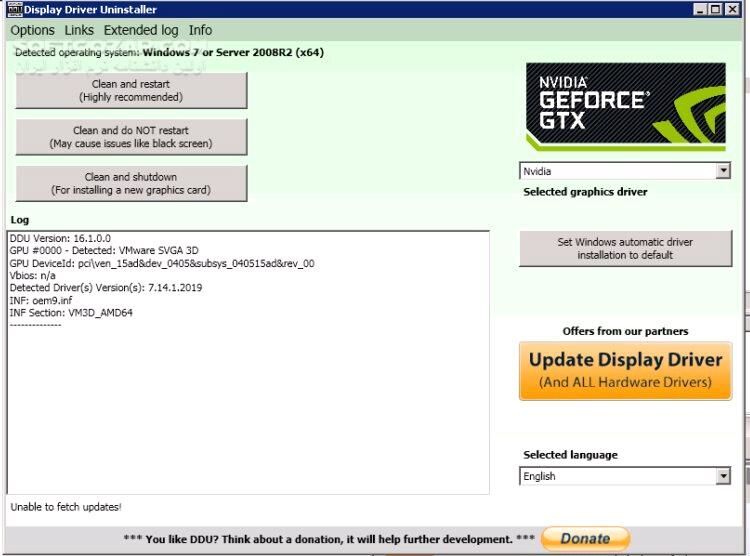Select the 'DDU Version: 16.1.0.0' log line

60,238
